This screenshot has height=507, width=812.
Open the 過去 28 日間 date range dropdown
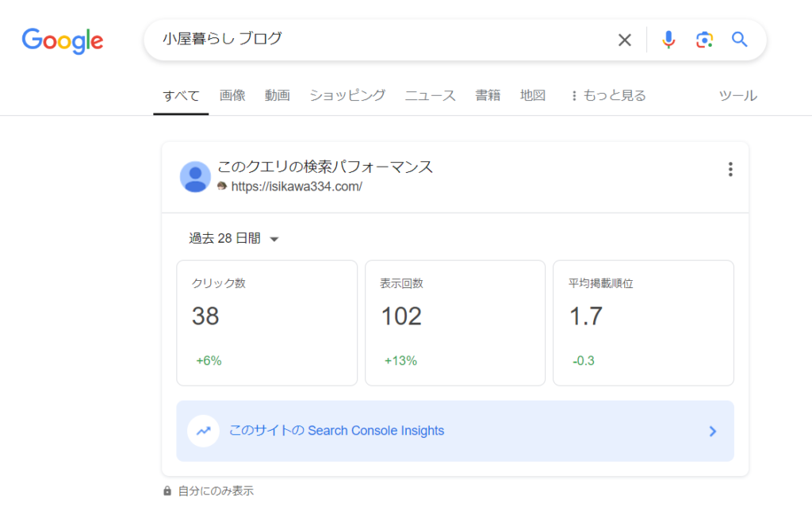[x=234, y=239]
